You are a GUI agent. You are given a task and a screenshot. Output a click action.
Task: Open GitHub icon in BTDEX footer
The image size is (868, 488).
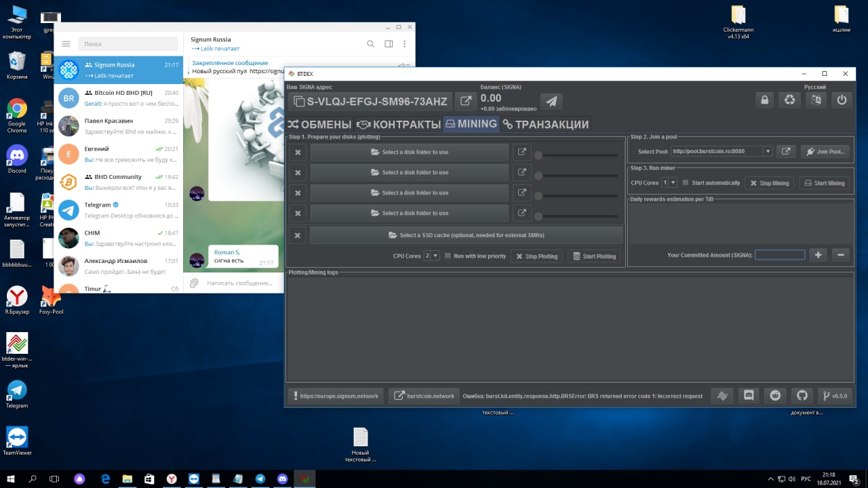(x=802, y=396)
